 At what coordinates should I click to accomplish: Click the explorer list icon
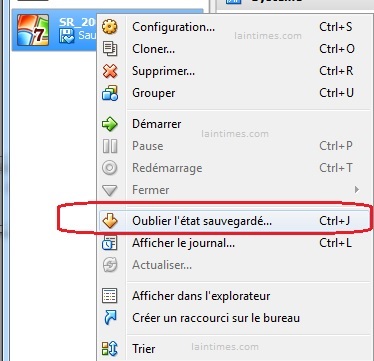tap(110, 296)
